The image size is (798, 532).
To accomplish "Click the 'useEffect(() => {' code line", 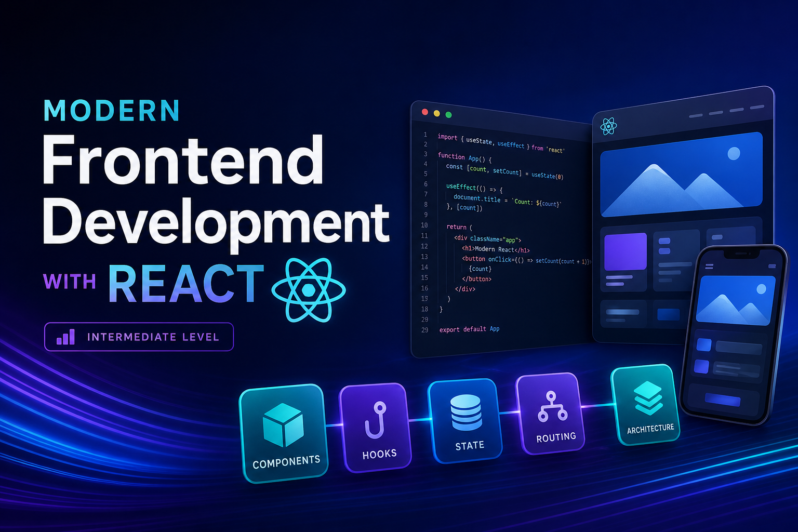I will click(x=474, y=188).
